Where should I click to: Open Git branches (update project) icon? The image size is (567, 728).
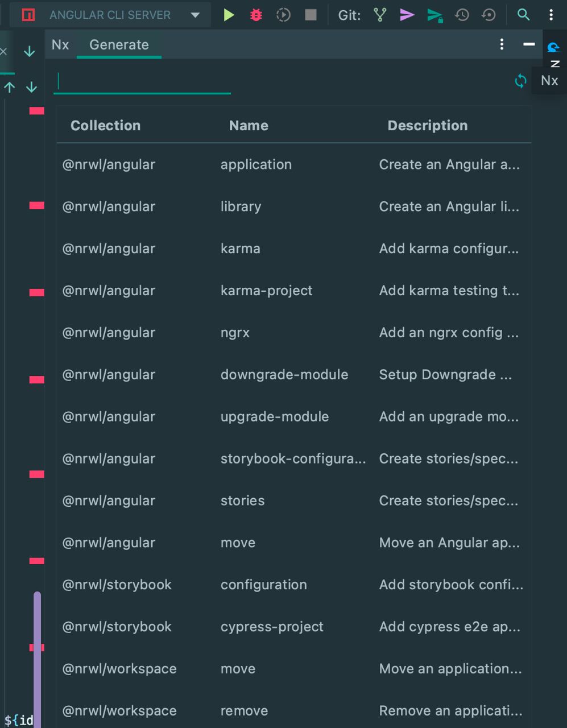click(x=380, y=15)
